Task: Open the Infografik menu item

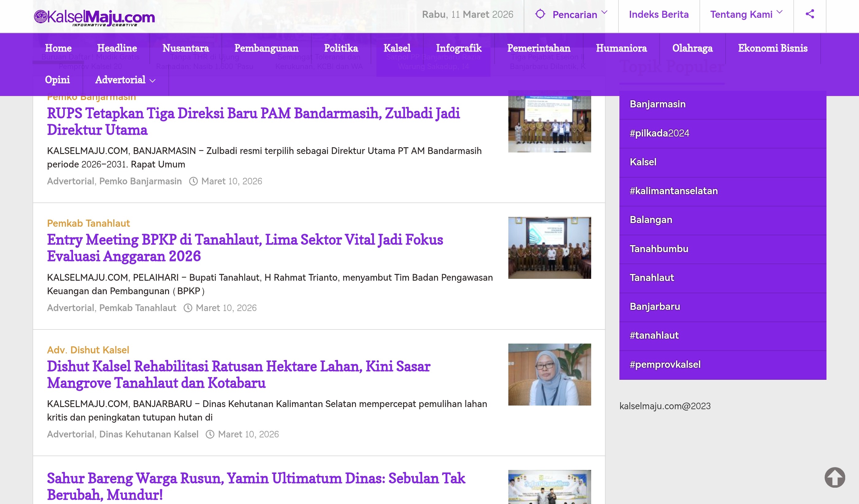Action: 459,48
